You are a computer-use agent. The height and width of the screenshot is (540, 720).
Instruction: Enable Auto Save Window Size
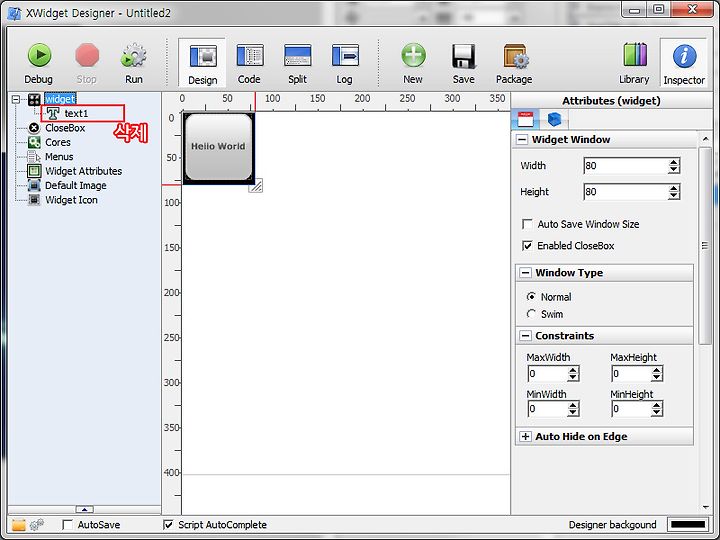coord(527,224)
